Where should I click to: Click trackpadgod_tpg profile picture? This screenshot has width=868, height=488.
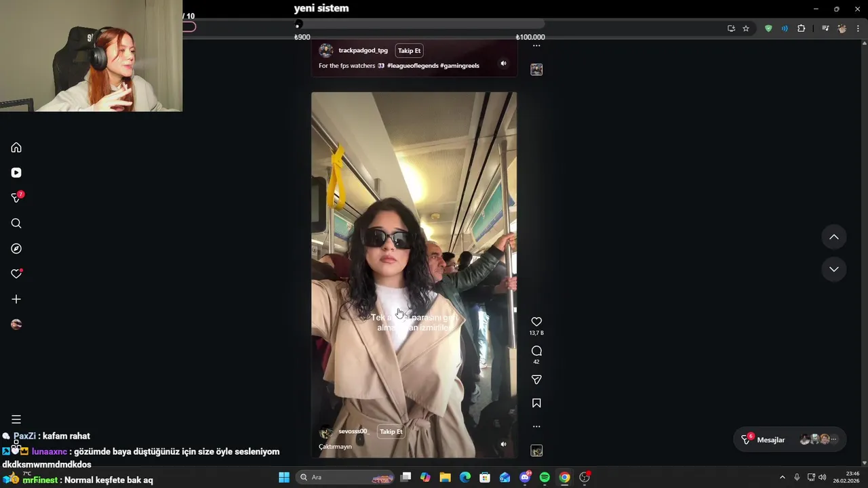326,50
